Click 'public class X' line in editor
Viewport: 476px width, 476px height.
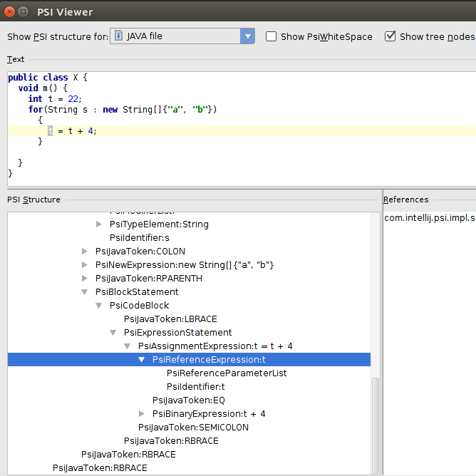48,78
